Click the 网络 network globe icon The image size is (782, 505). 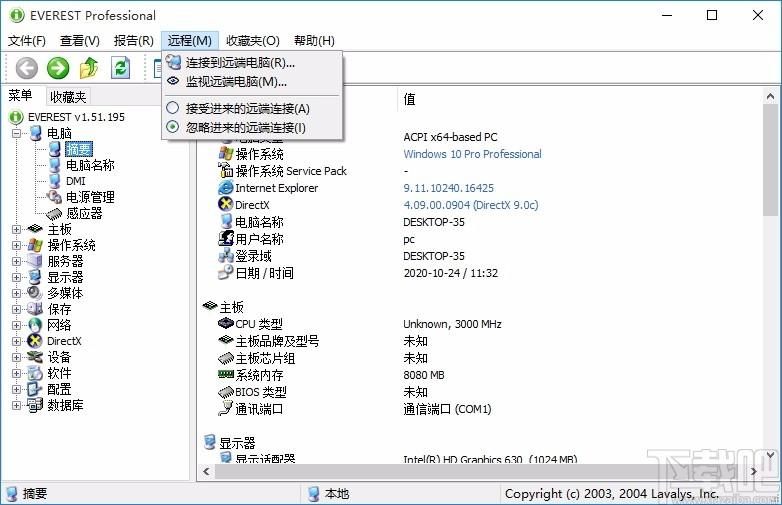(35, 325)
